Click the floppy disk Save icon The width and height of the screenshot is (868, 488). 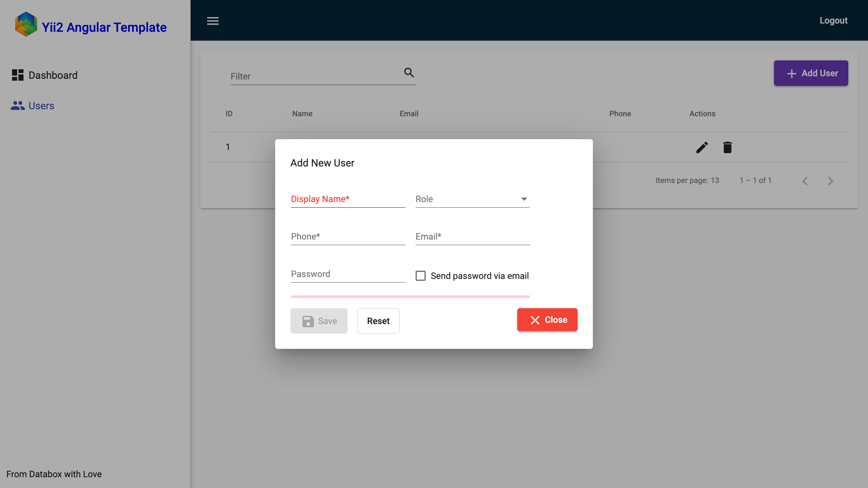tap(308, 321)
